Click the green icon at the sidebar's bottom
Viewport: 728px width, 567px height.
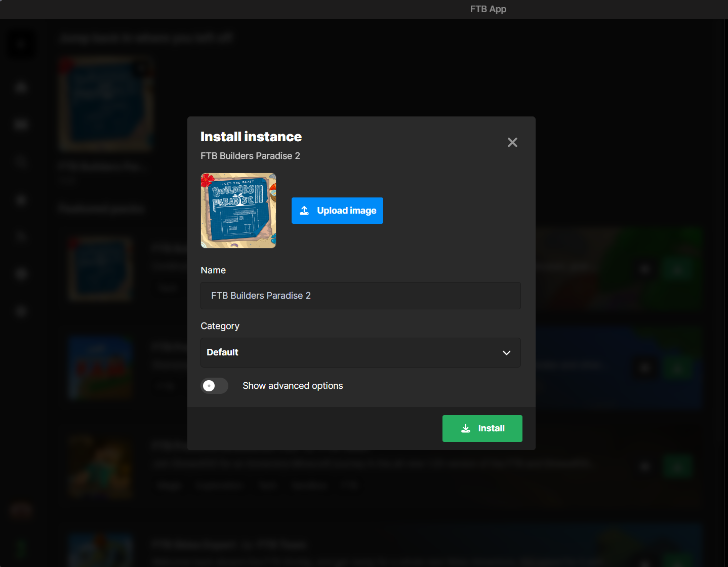point(21,548)
